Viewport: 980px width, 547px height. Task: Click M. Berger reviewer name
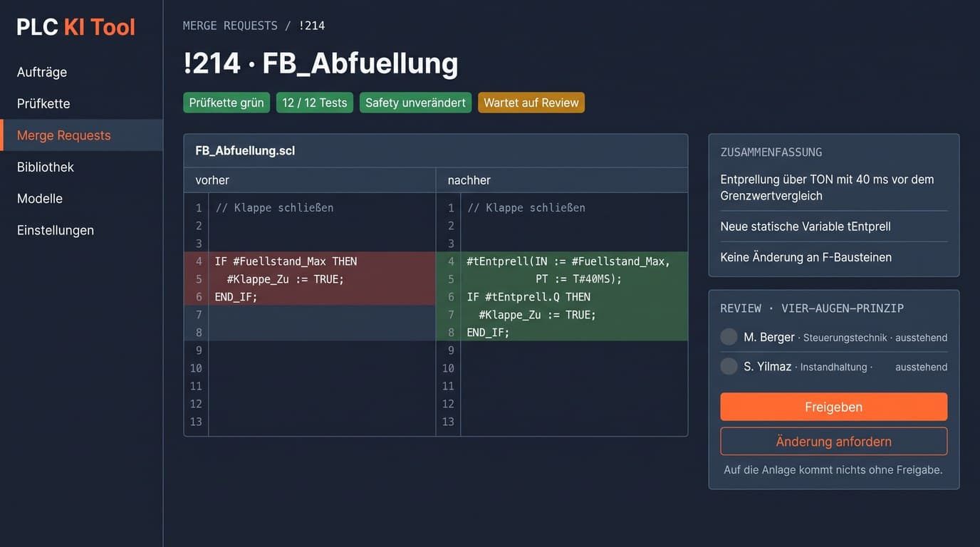[x=769, y=337]
